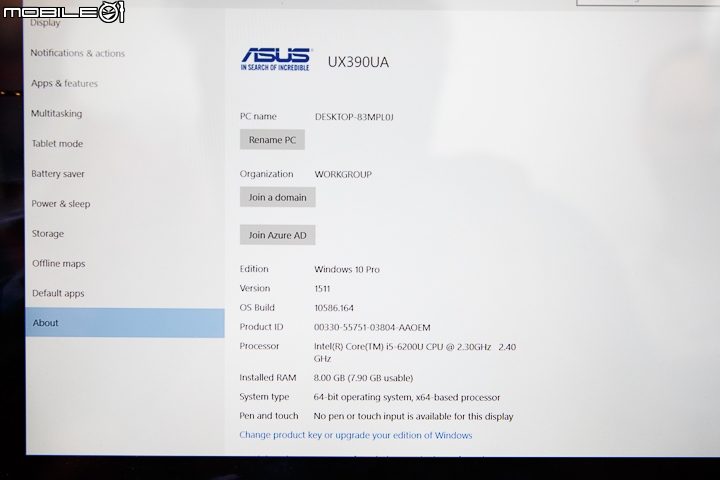Viewport: 720px width, 480px height.
Task: Select Power & sleep settings
Action: (x=61, y=203)
